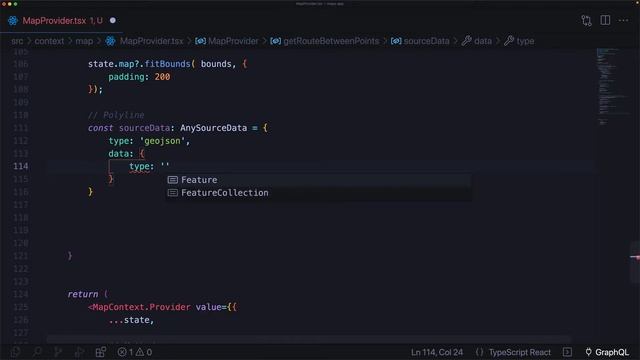Click curly braces icon in status bar
Screen dimensions: 640x360
click(x=480, y=352)
